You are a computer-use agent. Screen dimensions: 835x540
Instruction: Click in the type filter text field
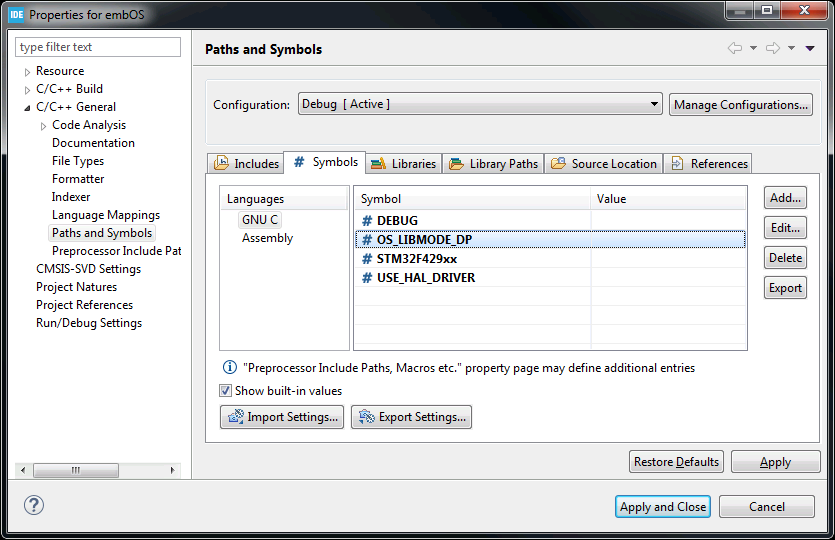coord(98,47)
